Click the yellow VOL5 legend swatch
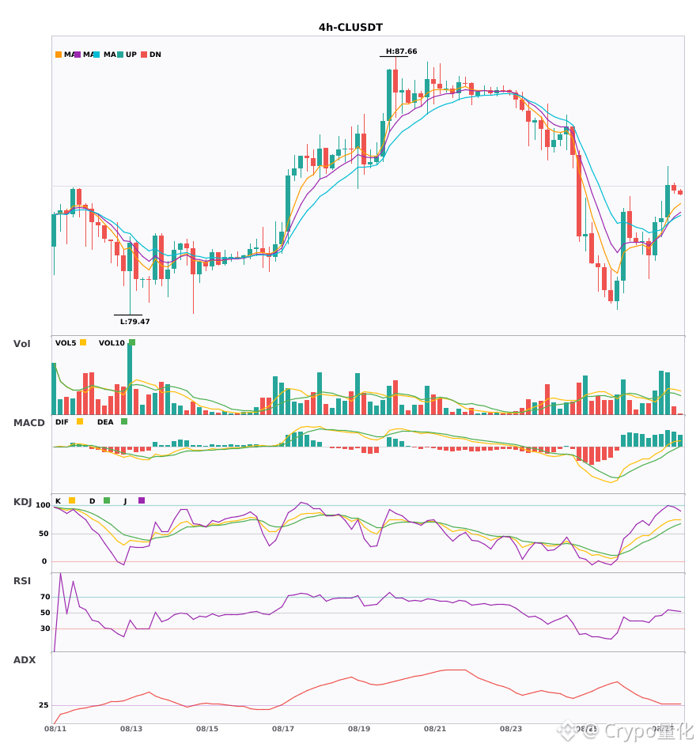Image resolution: width=700 pixels, height=751 pixels. point(83,342)
